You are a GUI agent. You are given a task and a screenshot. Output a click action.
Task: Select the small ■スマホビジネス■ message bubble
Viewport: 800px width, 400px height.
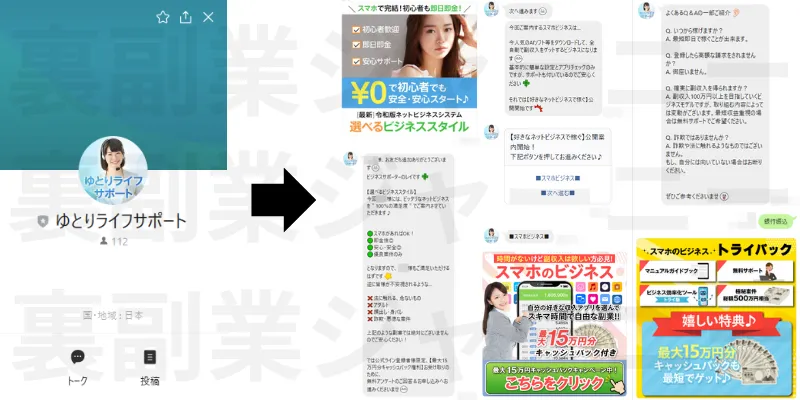pyautogui.click(x=530, y=237)
